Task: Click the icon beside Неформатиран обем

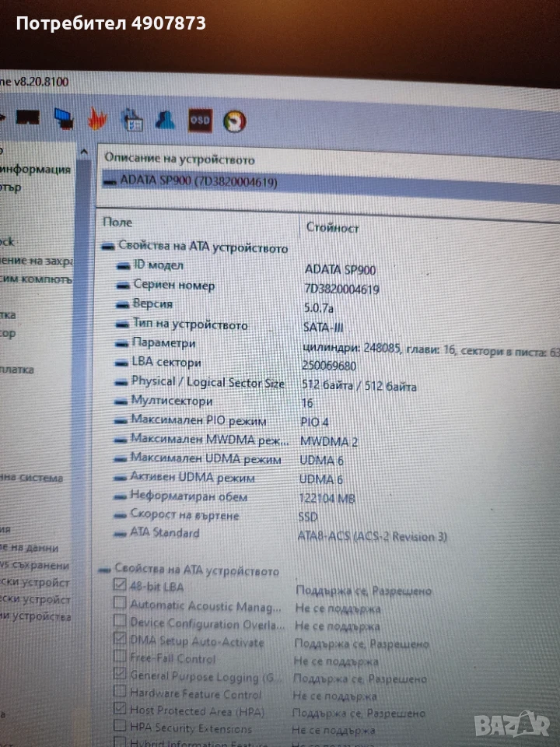Action: pyautogui.click(x=120, y=497)
